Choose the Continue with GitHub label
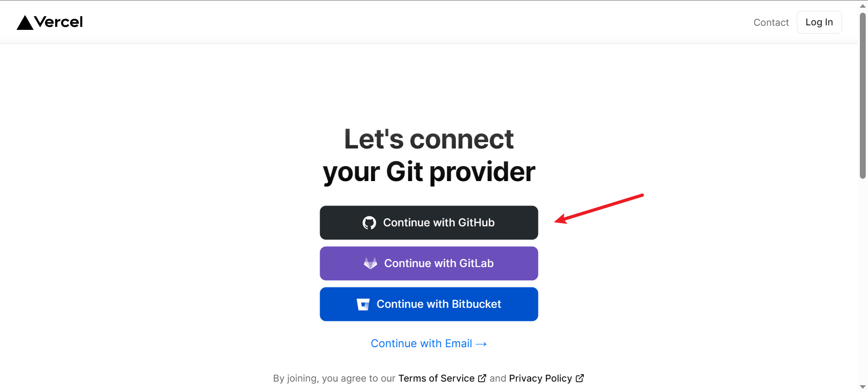 (439, 223)
